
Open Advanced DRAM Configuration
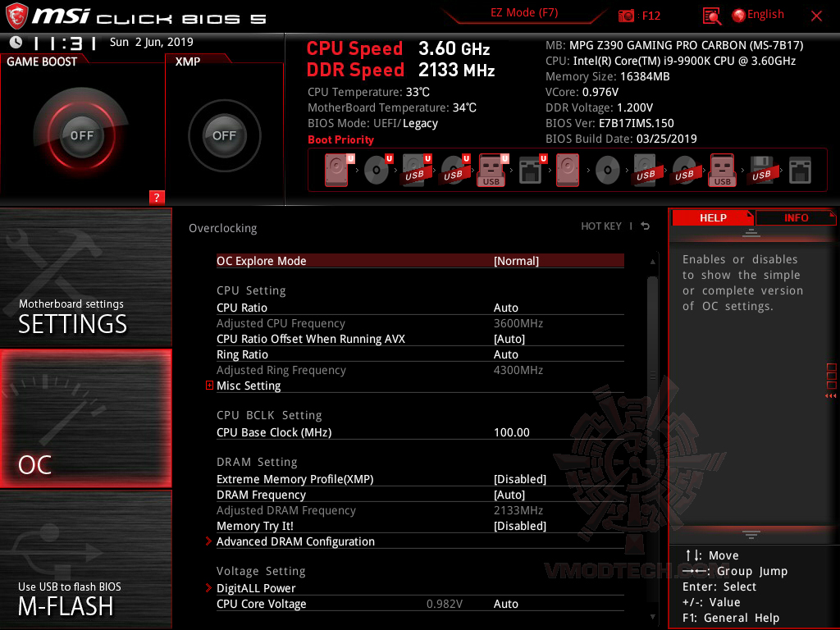pyautogui.click(x=295, y=541)
